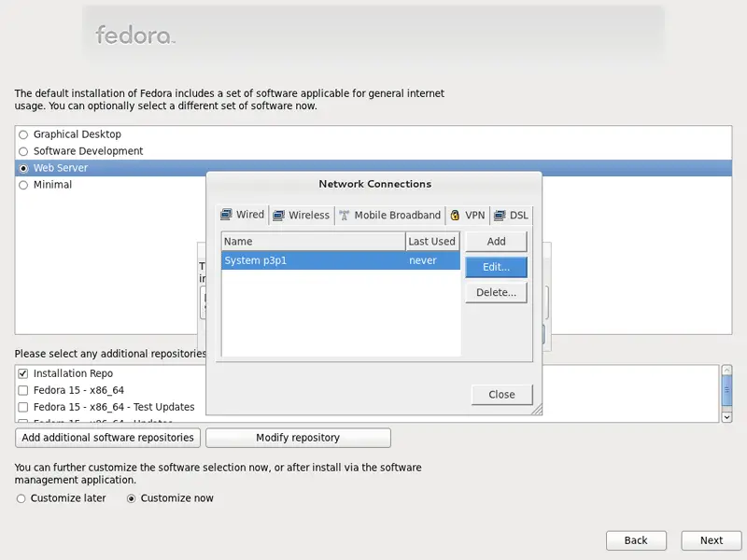747x560 pixels.
Task: Click the Mobile Broadband antenna icon
Action: pos(344,216)
